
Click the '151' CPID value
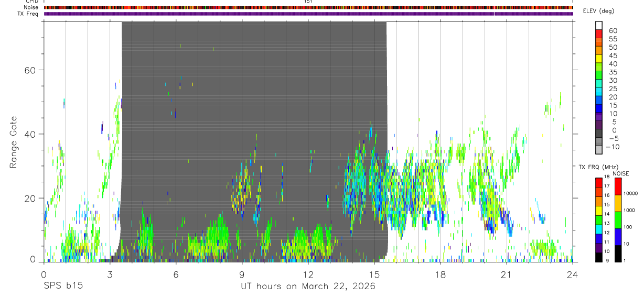coord(308,2)
